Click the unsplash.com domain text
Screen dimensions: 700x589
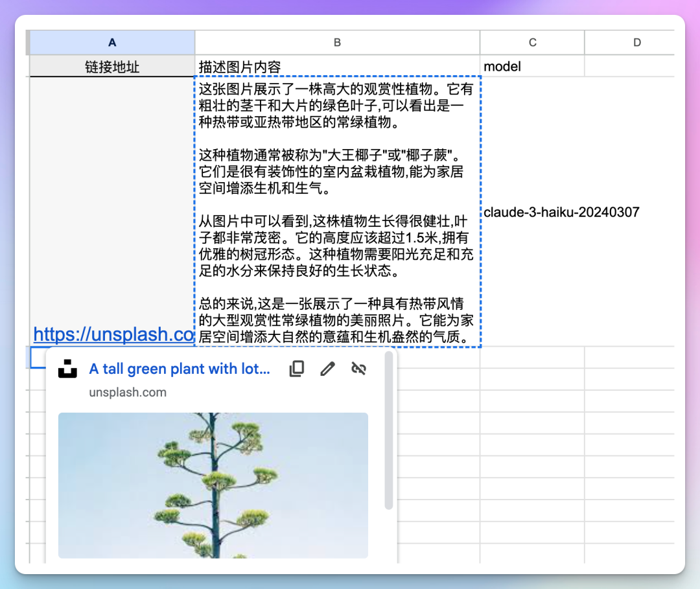(x=128, y=392)
